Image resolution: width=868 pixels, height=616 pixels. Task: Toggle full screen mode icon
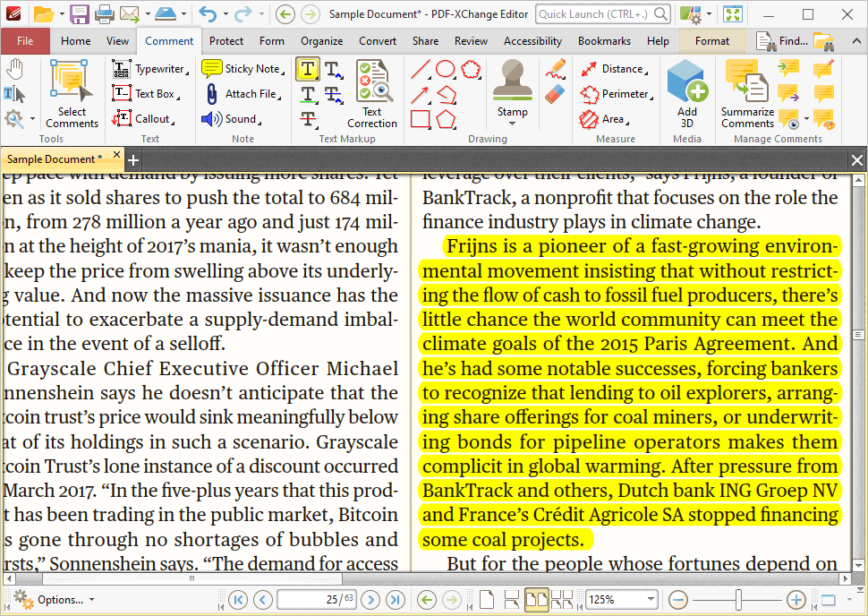[732, 13]
